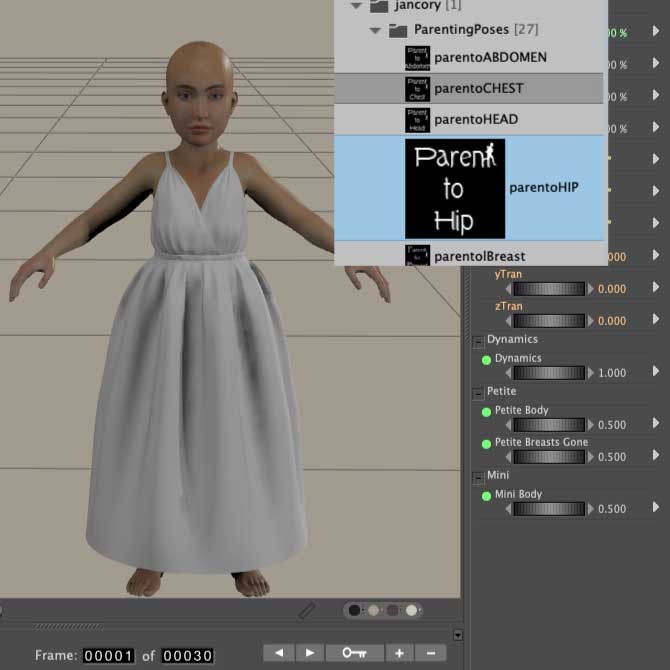Toggle green dot beside Petite Breasts Gone
This screenshot has width=670, height=670.
487,443
